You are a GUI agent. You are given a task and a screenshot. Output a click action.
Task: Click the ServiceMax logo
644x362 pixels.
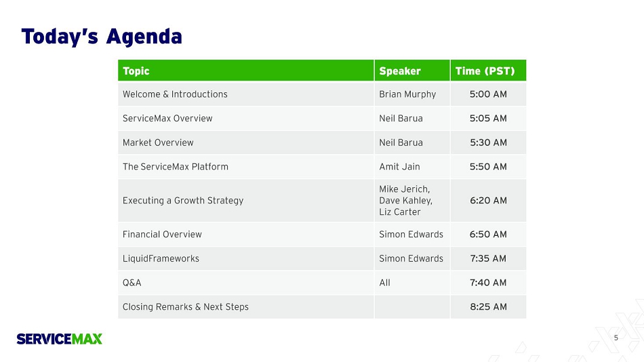point(60,338)
